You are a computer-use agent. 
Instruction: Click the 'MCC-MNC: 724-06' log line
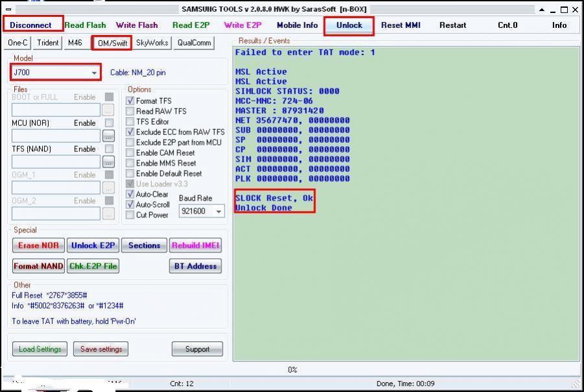[274, 101]
